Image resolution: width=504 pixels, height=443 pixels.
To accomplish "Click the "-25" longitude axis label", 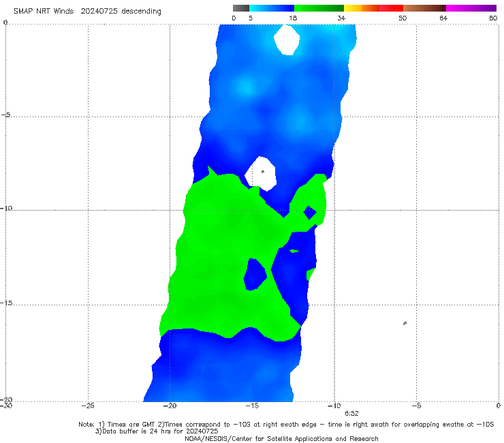I will point(88,406).
